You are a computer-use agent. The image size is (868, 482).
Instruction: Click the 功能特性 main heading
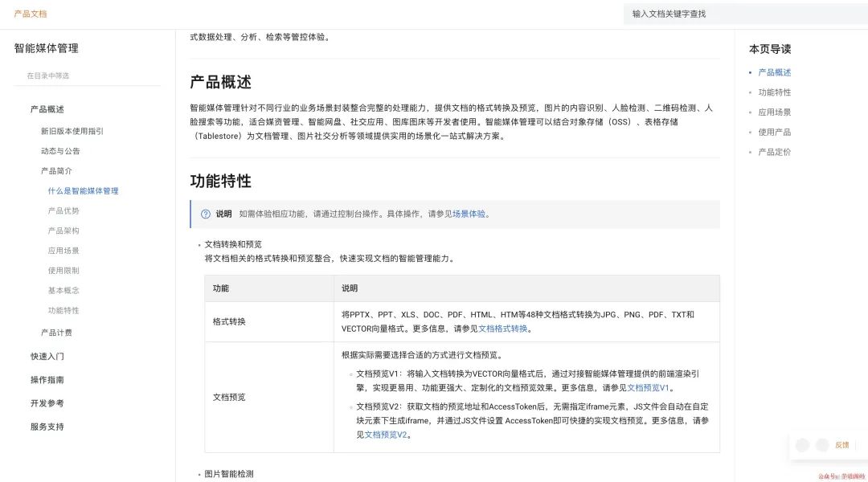point(221,181)
